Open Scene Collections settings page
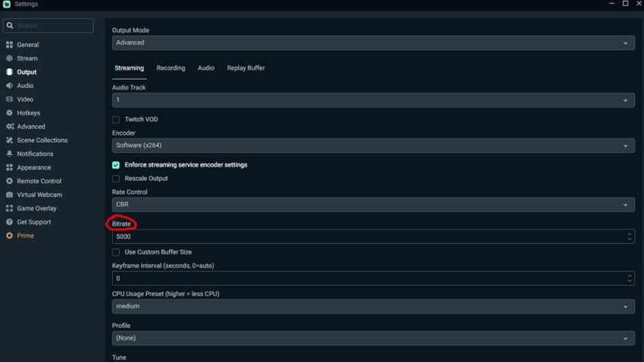 [x=42, y=140]
